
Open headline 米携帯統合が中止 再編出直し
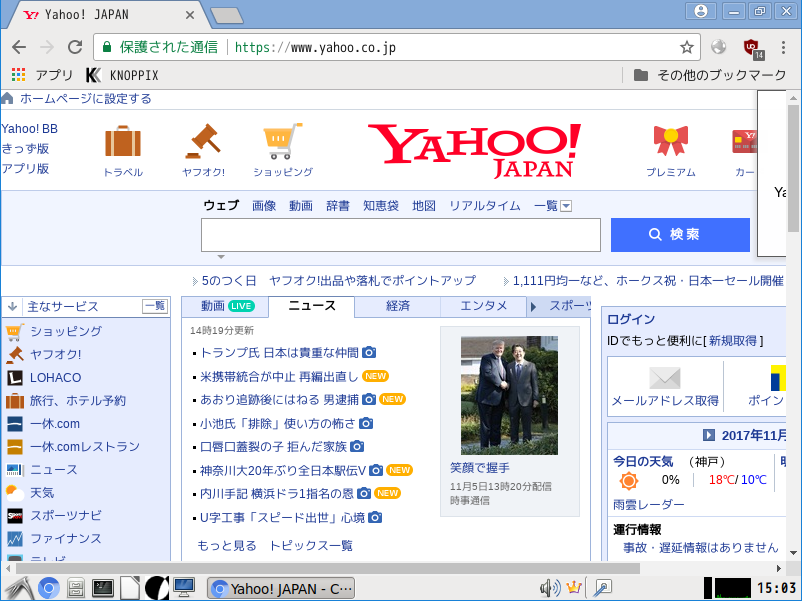(x=279, y=376)
